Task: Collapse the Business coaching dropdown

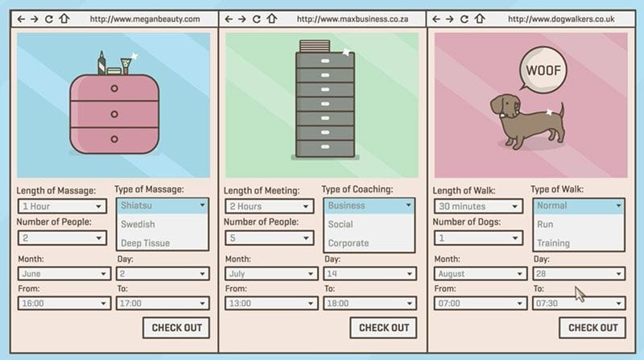Action: (x=369, y=205)
